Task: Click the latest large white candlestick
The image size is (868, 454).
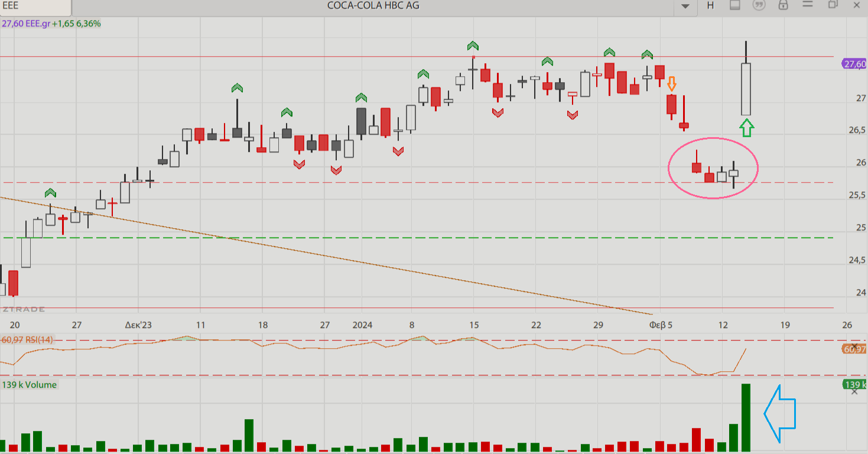Action: [x=746, y=89]
